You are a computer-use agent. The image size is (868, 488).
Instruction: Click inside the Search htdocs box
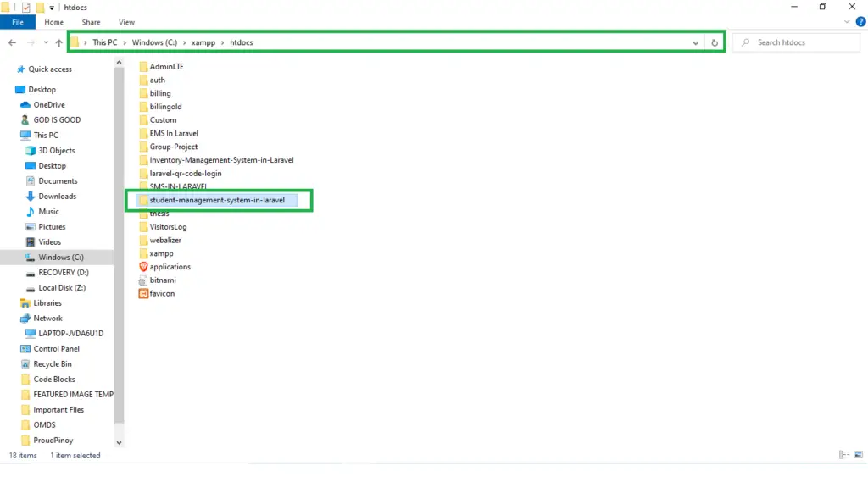coord(795,42)
